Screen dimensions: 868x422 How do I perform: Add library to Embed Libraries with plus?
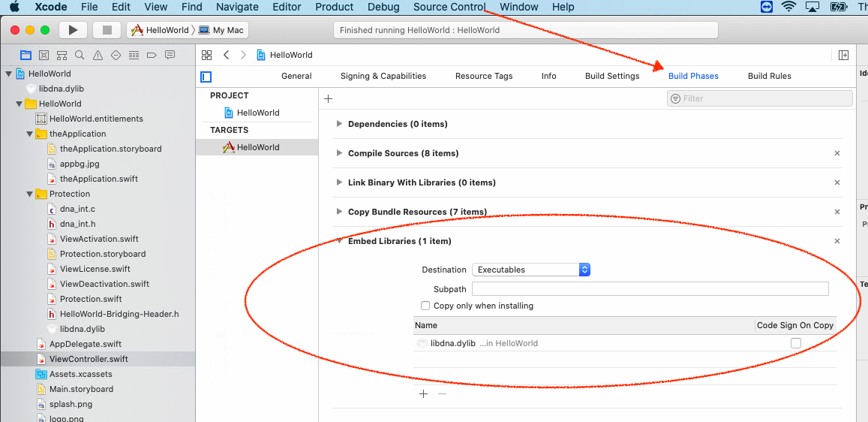[423, 393]
